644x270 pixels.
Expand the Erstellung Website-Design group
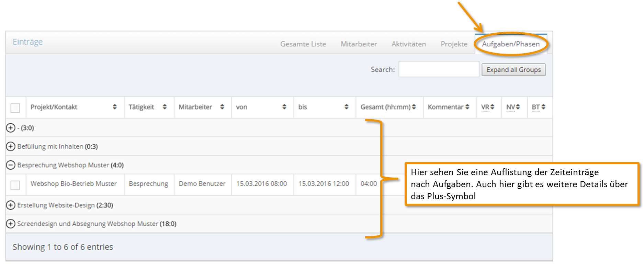(x=11, y=205)
